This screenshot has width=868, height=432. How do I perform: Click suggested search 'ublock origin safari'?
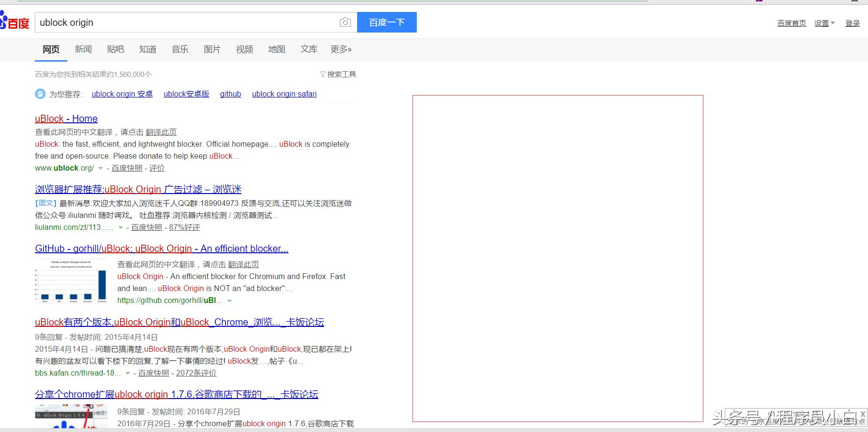coord(284,94)
